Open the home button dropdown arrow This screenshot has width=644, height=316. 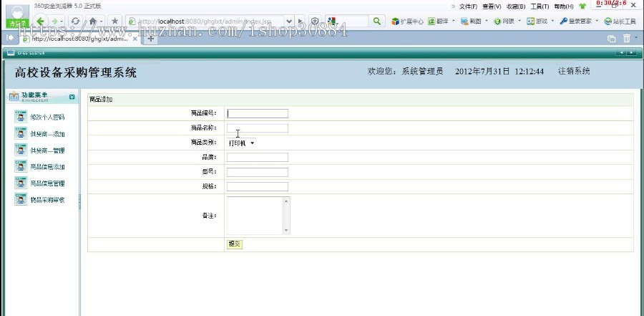[101, 21]
